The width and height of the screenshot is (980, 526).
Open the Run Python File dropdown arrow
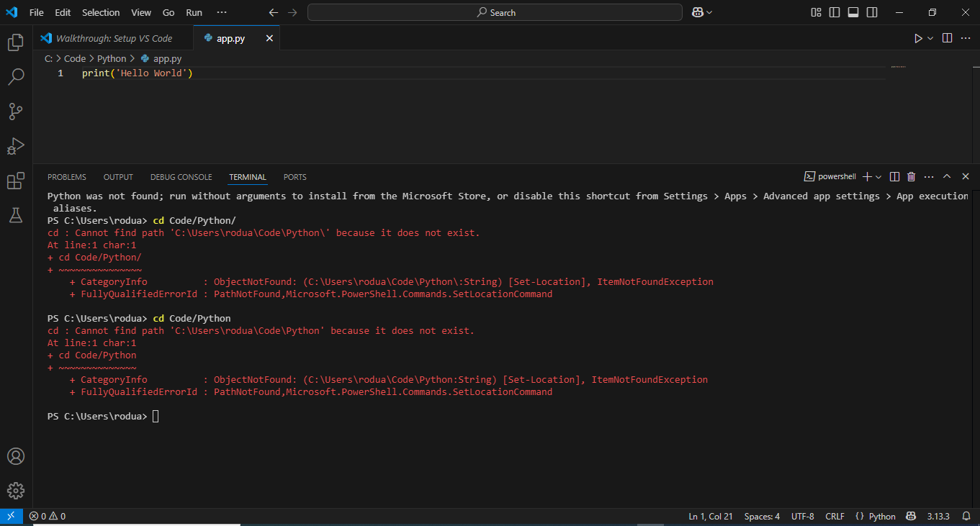pyautogui.click(x=930, y=38)
